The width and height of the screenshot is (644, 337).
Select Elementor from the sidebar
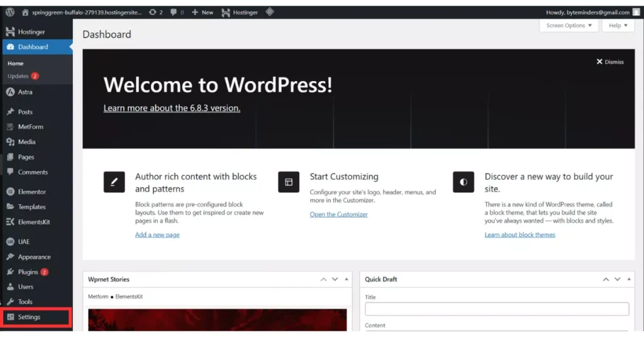tap(31, 192)
